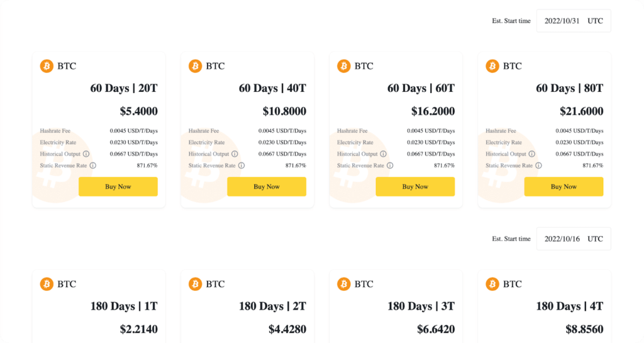The image size is (644, 343).
Task: Click the $16.2000 price on 60T card
Action: tap(433, 111)
